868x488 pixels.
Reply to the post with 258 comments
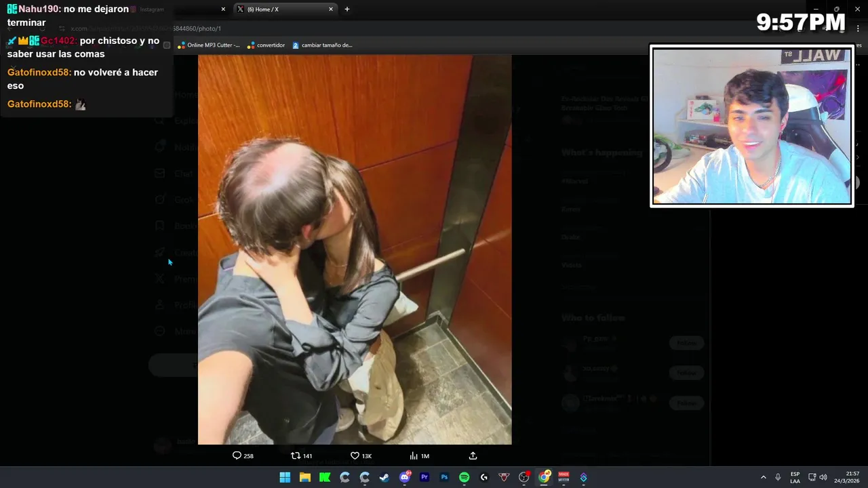tap(243, 456)
